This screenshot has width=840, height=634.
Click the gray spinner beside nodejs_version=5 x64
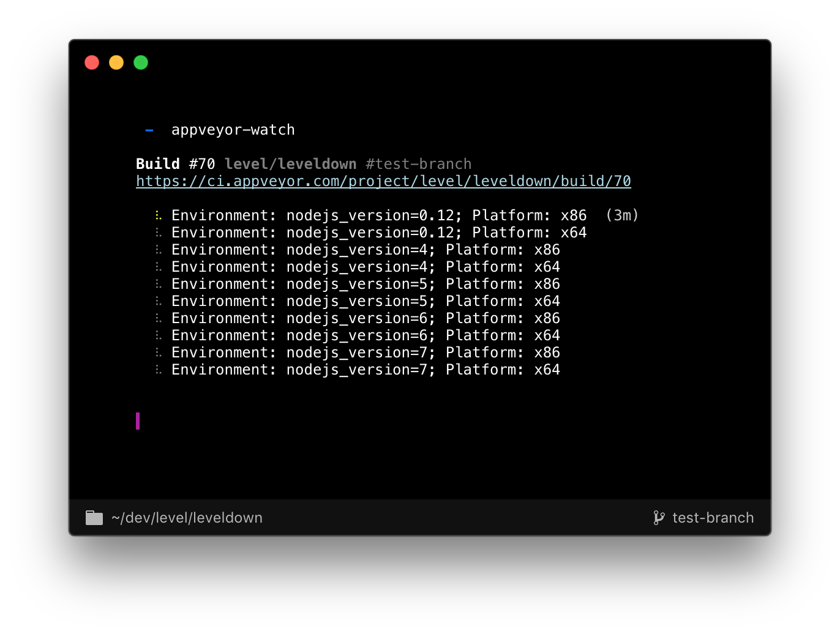tap(159, 301)
